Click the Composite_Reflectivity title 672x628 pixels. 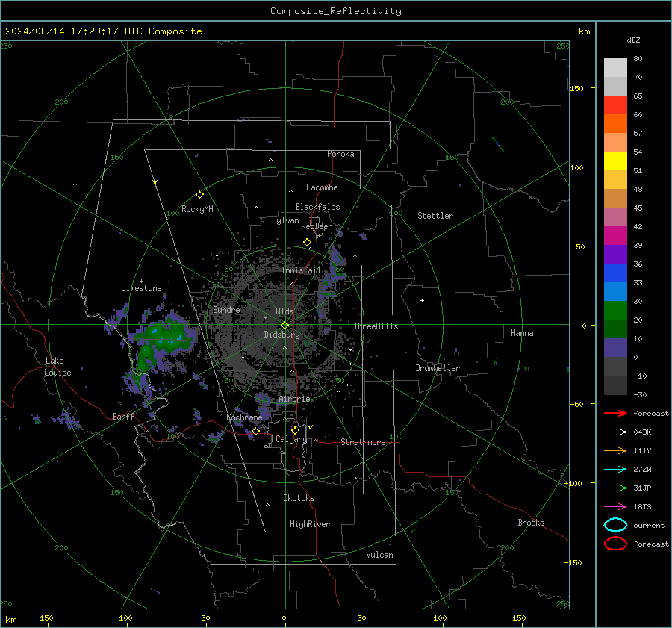click(x=335, y=11)
